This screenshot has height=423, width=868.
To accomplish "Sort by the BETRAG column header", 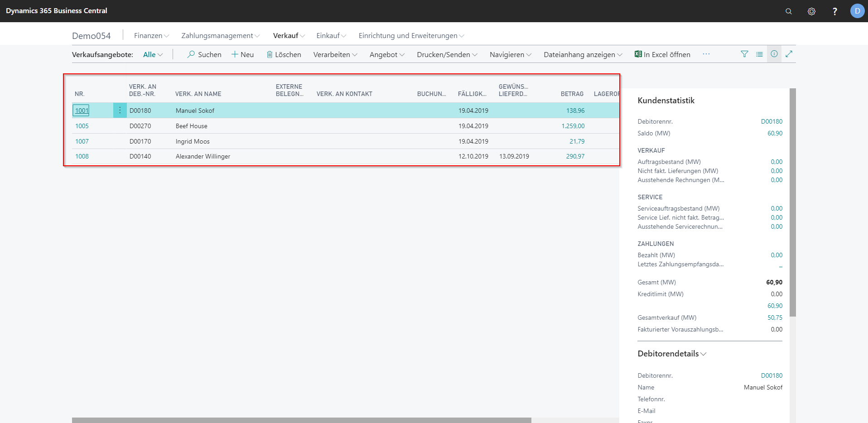I will [x=572, y=94].
